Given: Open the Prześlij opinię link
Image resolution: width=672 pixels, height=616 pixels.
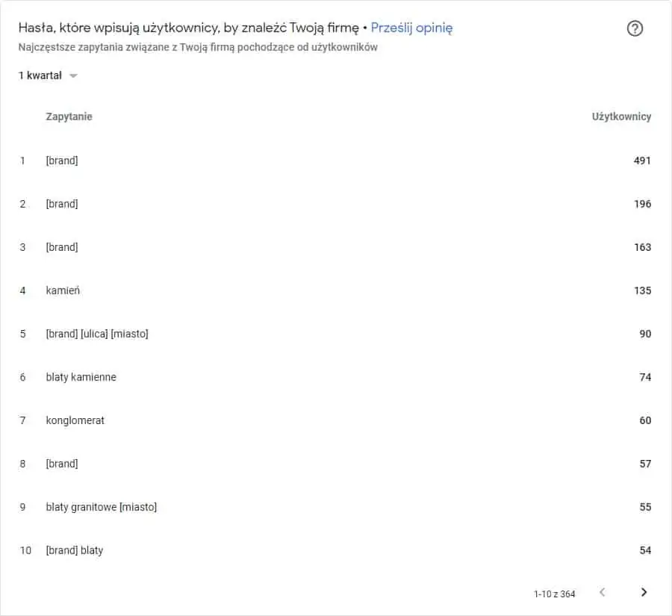Looking at the screenshot, I should click(x=411, y=28).
